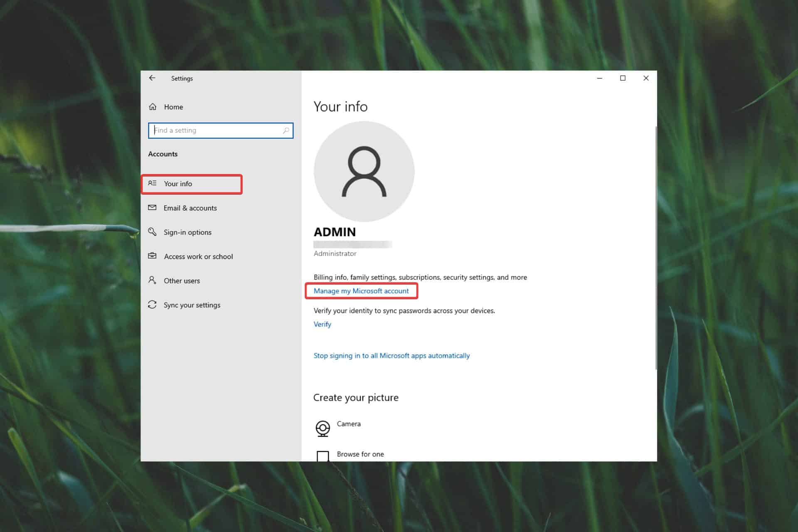Click Manage my Microsoft account link

click(361, 291)
